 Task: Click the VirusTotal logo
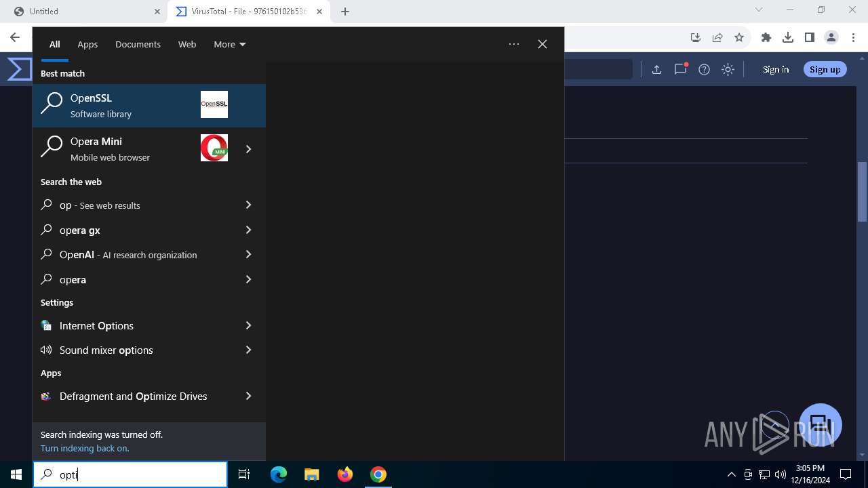19,69
